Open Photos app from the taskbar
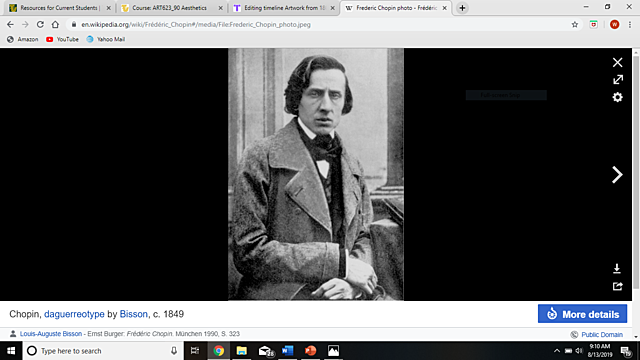 (x=333, y=351)
